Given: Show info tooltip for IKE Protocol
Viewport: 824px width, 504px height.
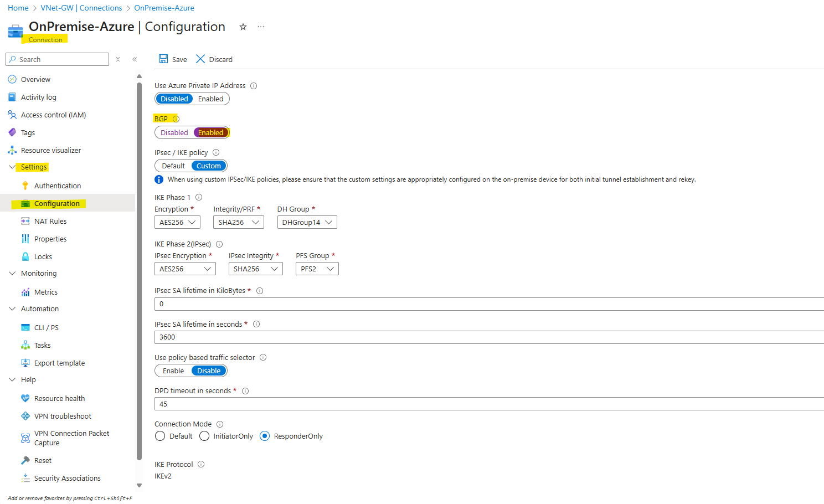Looking at the screenshot, I should click(x=201, y=464).
